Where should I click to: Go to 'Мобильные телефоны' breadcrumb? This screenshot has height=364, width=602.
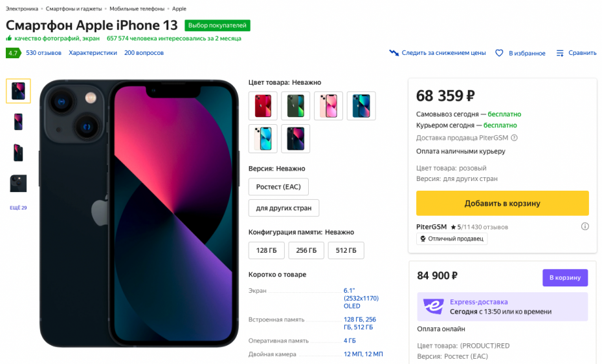(137, 9)
